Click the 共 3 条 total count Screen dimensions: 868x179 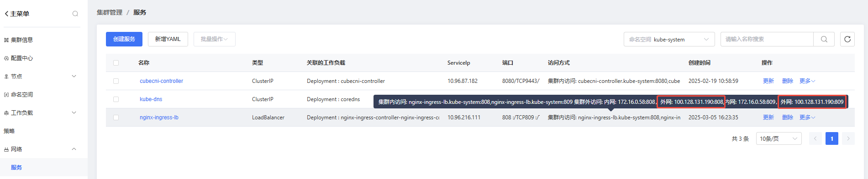pos(740,139)
